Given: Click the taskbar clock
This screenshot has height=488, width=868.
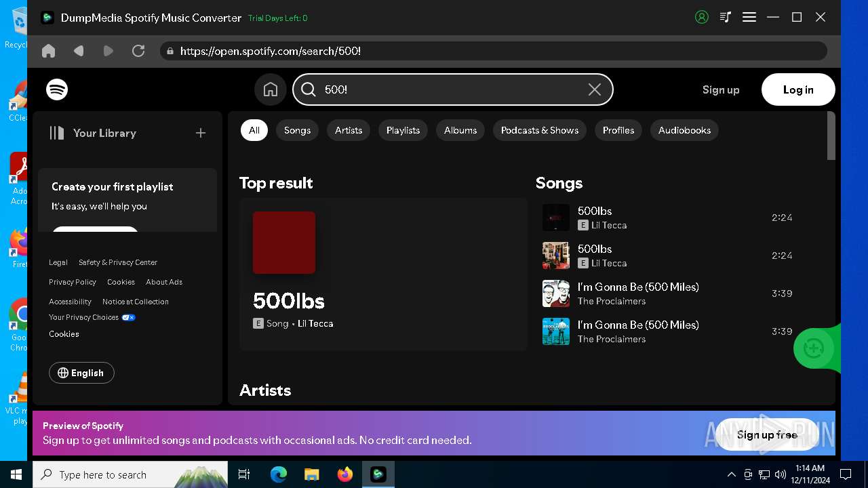Looking at the screenshot, I should pos(810,474).
